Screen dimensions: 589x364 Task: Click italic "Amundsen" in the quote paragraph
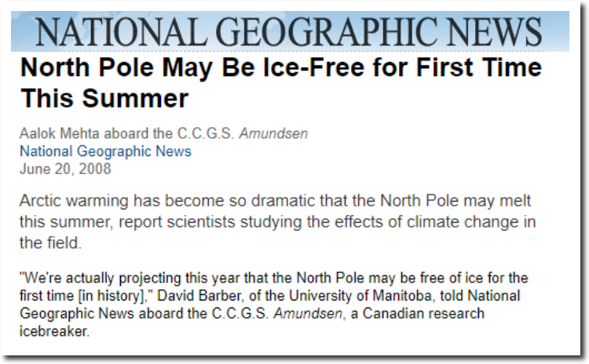[308, 313]
